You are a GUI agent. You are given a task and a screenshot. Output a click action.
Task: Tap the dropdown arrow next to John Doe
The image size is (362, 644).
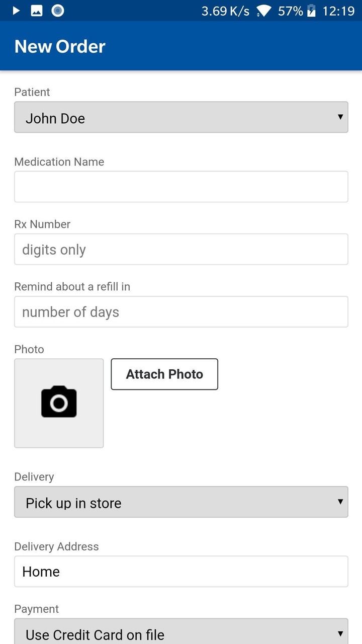339,117
